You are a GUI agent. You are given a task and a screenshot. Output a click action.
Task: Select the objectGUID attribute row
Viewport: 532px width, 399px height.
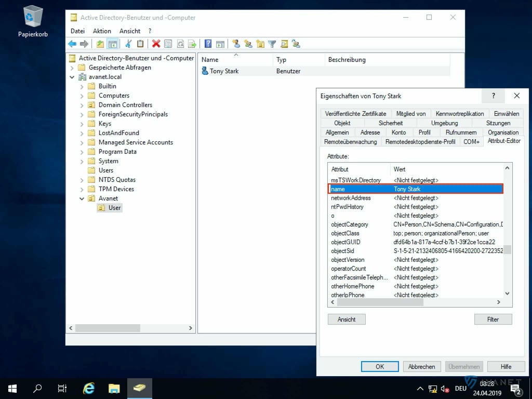pos(417,242)
